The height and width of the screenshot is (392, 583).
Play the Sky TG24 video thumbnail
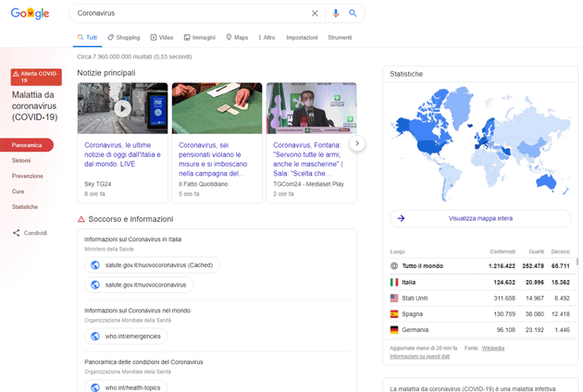(122, 108)
